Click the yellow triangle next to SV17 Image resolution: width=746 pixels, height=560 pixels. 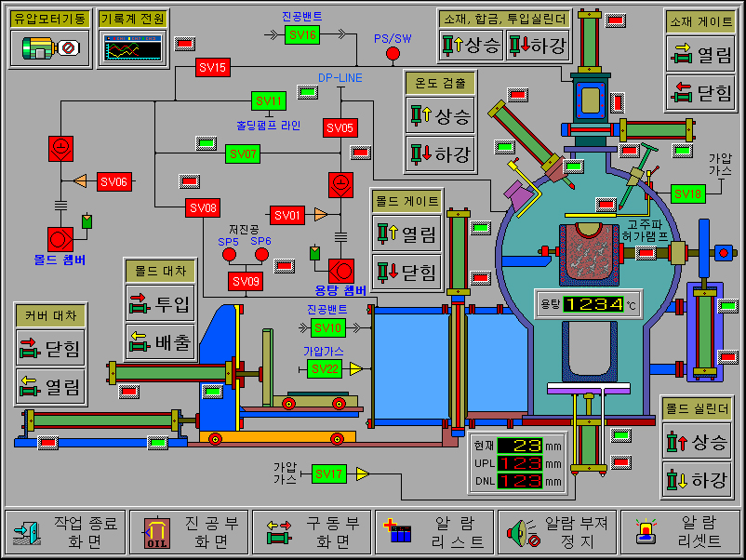(363, 473)
